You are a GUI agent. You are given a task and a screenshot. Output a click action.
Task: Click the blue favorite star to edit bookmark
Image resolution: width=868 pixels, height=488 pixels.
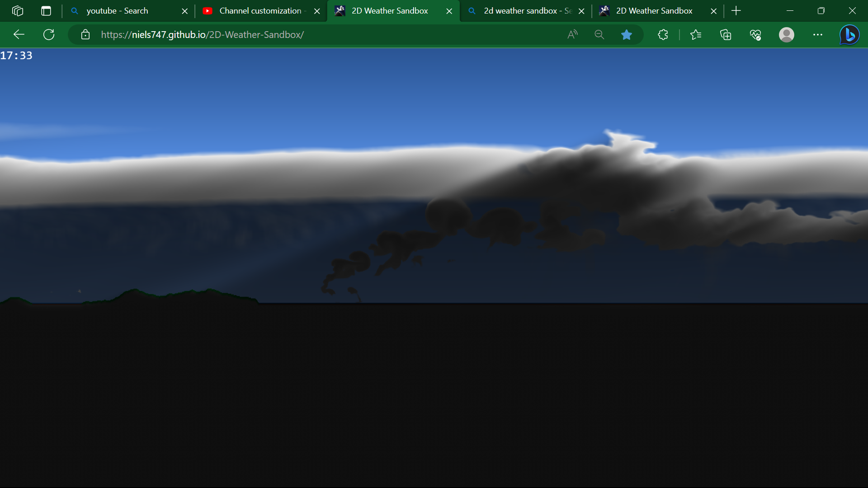point(627,34)
